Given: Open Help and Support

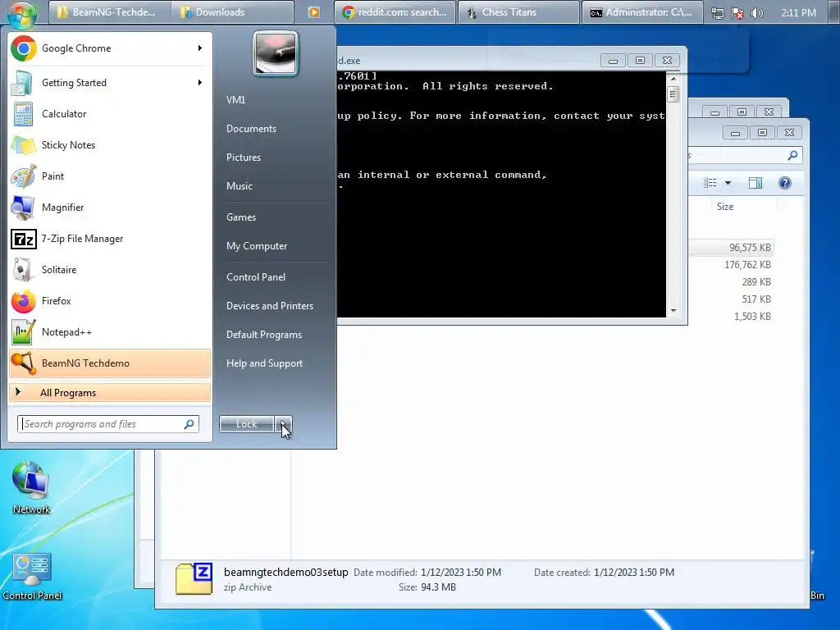Looking at the screenshot, I should coord(265,363).
